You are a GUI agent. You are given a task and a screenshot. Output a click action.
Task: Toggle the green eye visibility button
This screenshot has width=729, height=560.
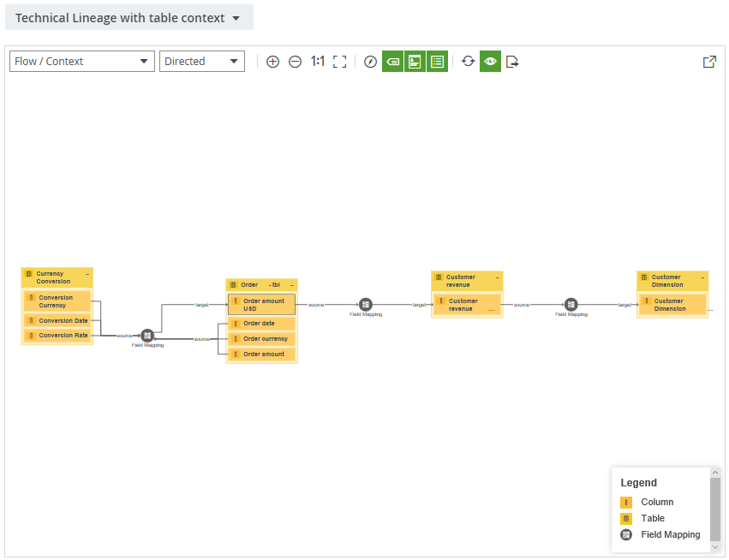[x=490, y=62]
